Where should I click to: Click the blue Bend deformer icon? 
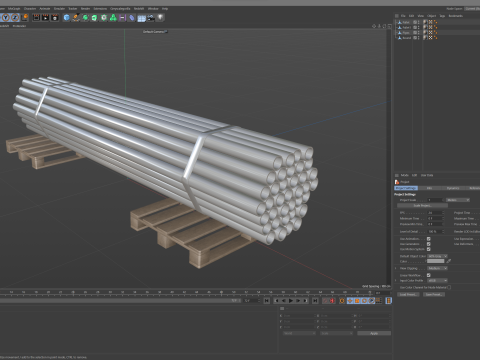click(x=132, y=17)
